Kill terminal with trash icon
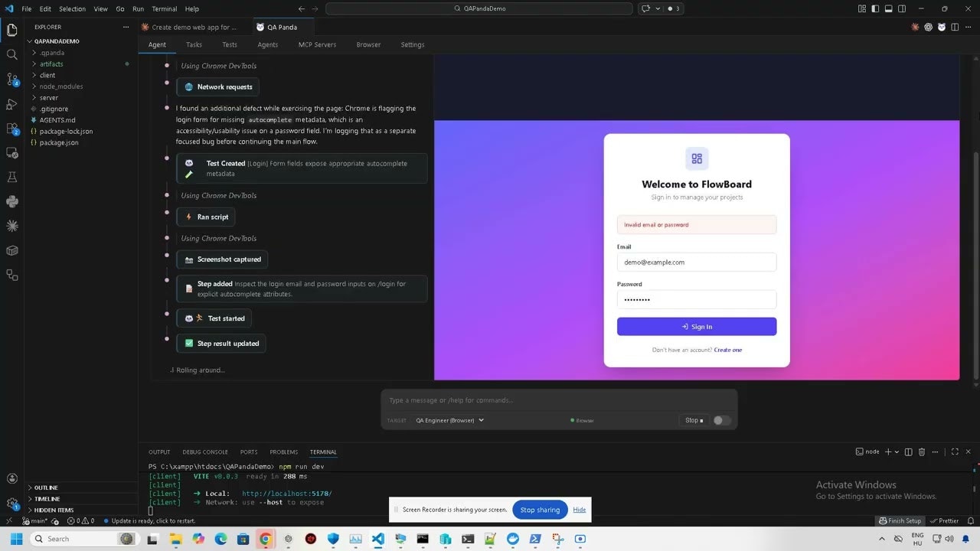The image size is (980, 551). point(922,452)
